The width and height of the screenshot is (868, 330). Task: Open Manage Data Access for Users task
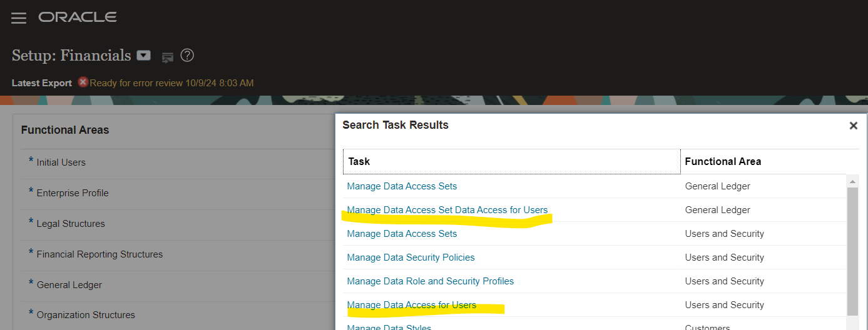(411, 305)
